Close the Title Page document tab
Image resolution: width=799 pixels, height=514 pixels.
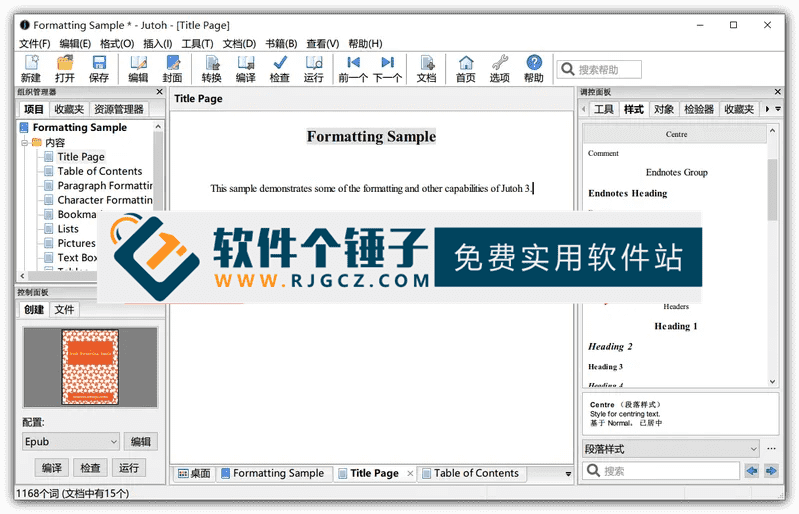410,474
